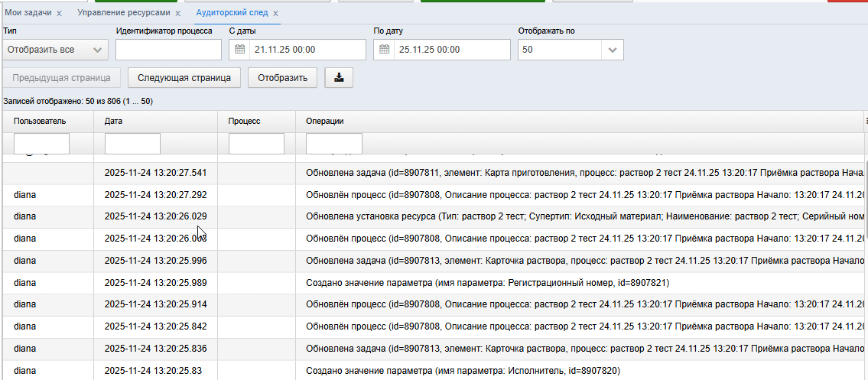
Task: Expand the Тип dropdown Отобразить все
Action: coord(55,50)
